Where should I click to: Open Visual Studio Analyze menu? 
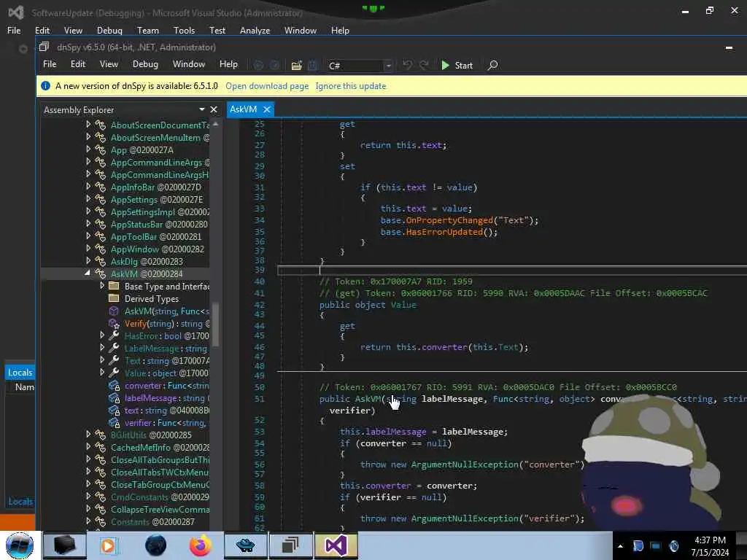coord(255,31)
